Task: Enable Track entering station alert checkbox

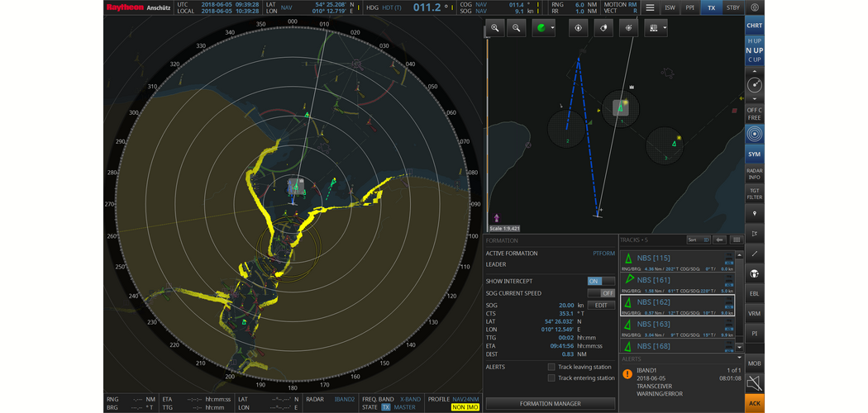Action: (551, 378)
